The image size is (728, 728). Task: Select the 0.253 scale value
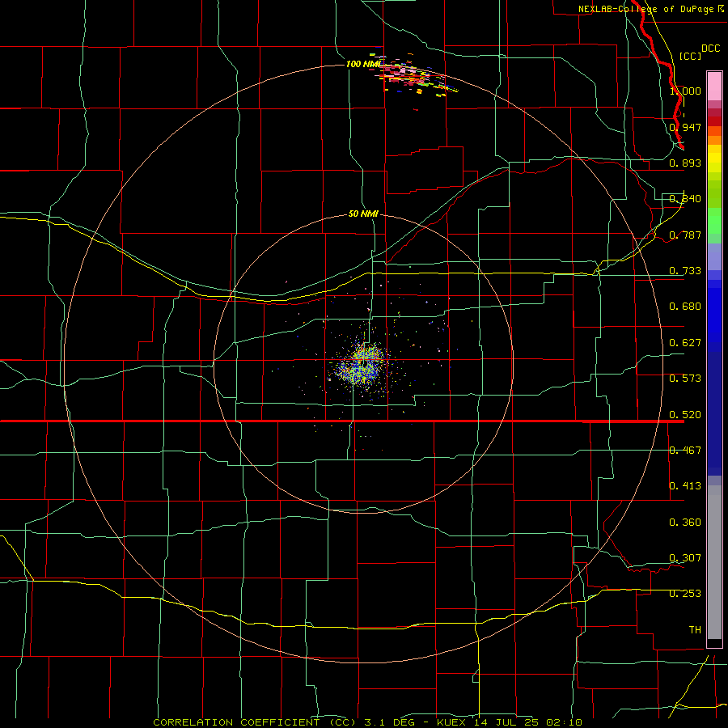coord(685,594)
